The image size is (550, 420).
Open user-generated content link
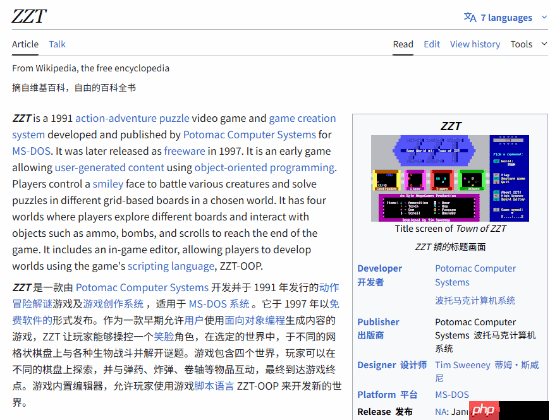pyautogui.click(x=109, y=168)
